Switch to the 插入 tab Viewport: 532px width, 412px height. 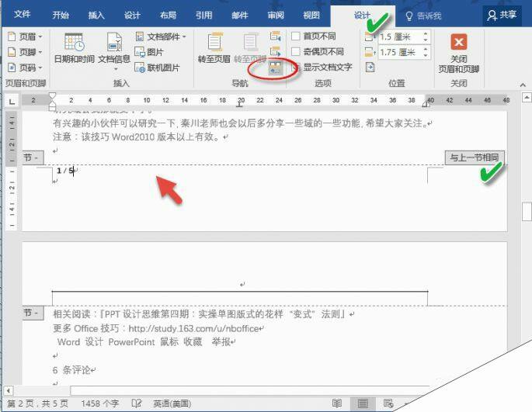point(96,15)
